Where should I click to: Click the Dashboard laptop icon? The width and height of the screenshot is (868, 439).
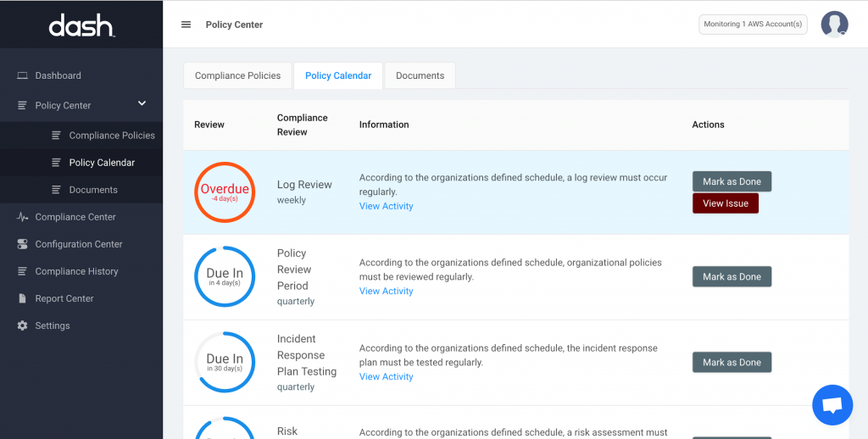tap(22, 75)
